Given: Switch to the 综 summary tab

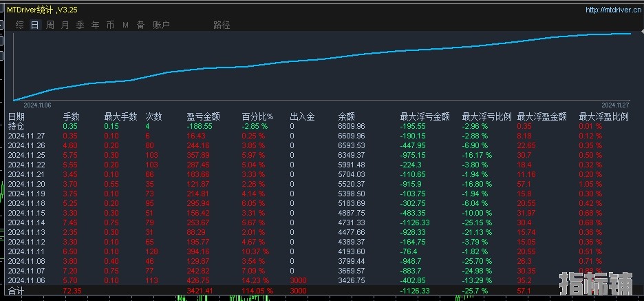Looking at the screenshot, I should (x=20, y=25).
